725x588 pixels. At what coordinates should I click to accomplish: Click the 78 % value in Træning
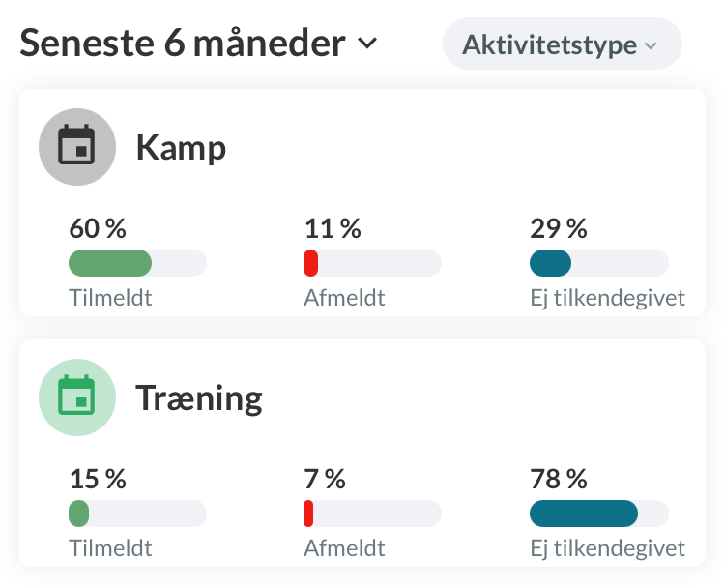coord(559,479)
